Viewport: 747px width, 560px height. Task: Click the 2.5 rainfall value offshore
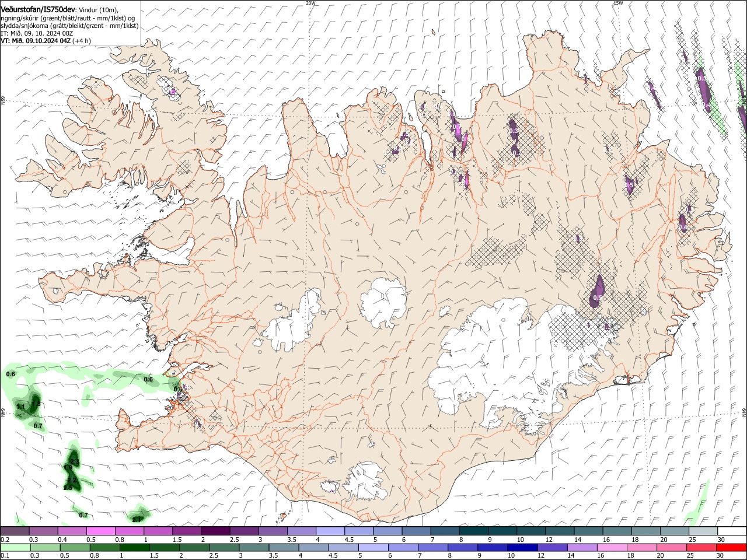68,488
